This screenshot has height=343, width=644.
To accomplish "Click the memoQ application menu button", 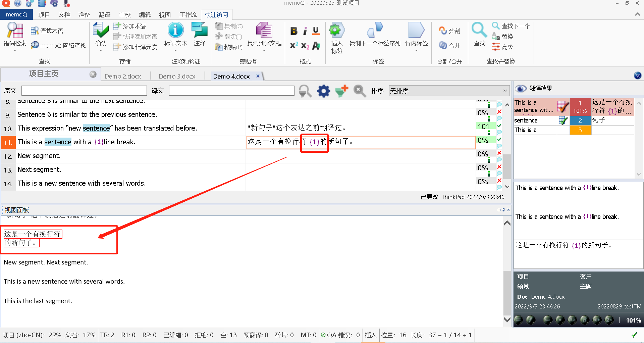I will tap(16, 14).
